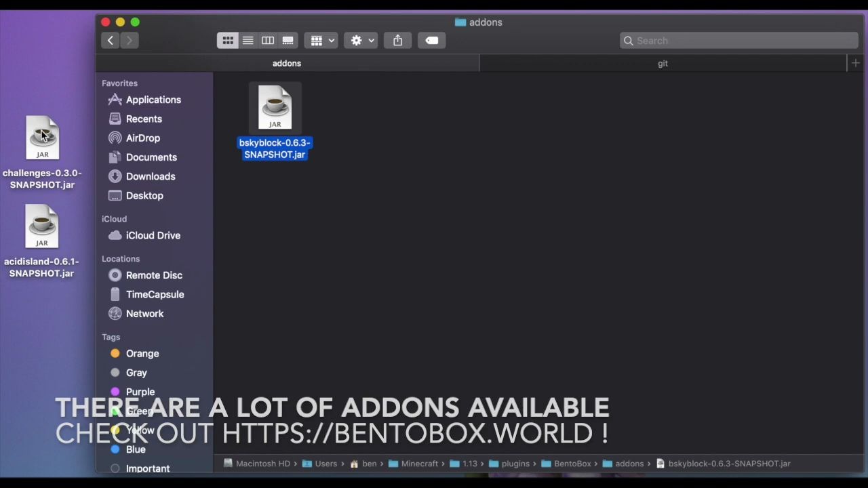Click the Finder search field
Image resolution: width=868 pixels, height=488 pixels.
pyautogui.click(x=739, y=41)
